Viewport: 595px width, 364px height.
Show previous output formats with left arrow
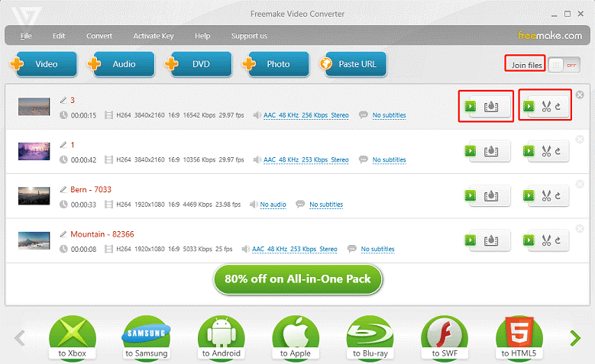click(20, 338)
